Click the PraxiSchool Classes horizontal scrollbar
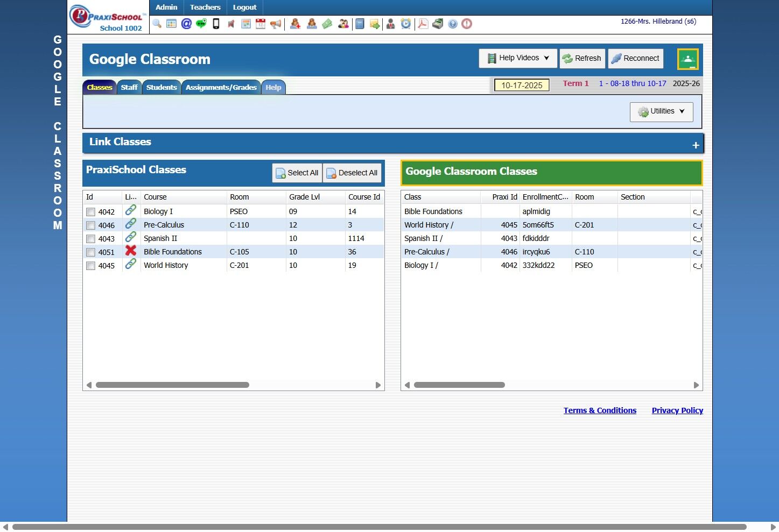Viewport: 779px width, 532px height. pos(172,385)
